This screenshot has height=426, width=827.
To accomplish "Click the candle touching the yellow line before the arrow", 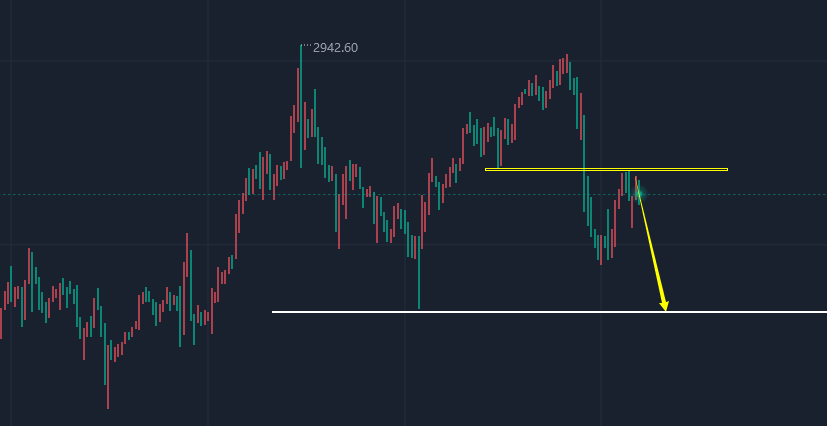I will pos(627,180).
